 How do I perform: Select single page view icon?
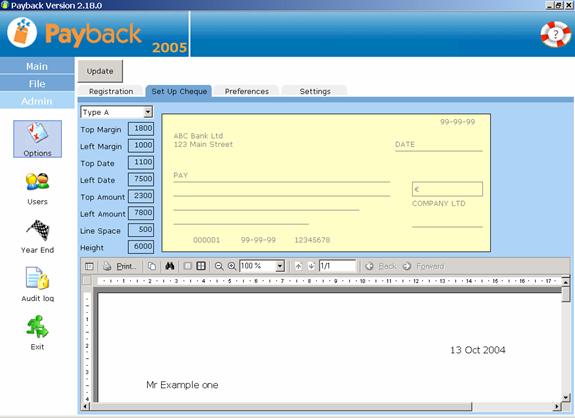click(x=187, y=266)
